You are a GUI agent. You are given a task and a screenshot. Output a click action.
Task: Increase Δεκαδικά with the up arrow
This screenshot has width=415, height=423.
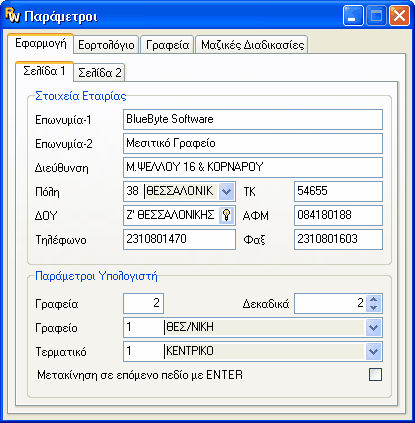[374, 300]
